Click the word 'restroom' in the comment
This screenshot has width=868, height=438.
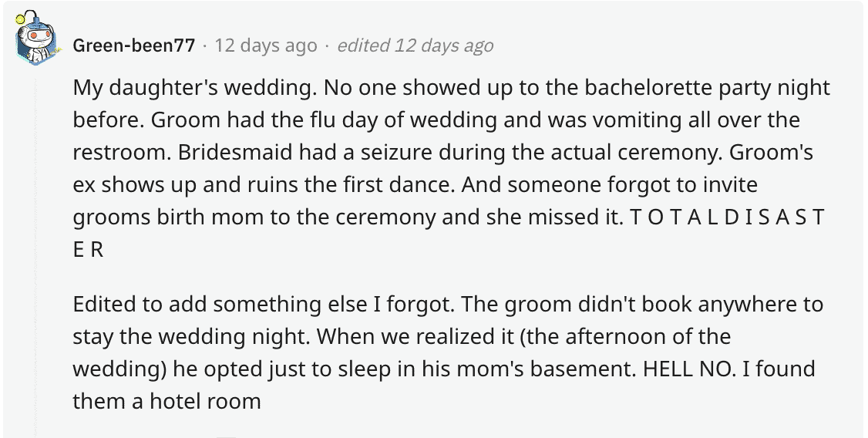[x=119, y=152]
